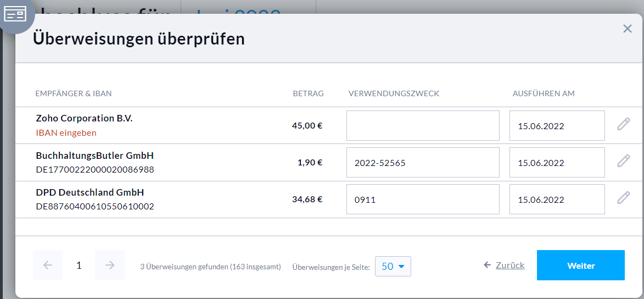Click the pencil icon for Zoho Corporation B.V.
The height and width of the screenshot is (299, 644).
623,124
